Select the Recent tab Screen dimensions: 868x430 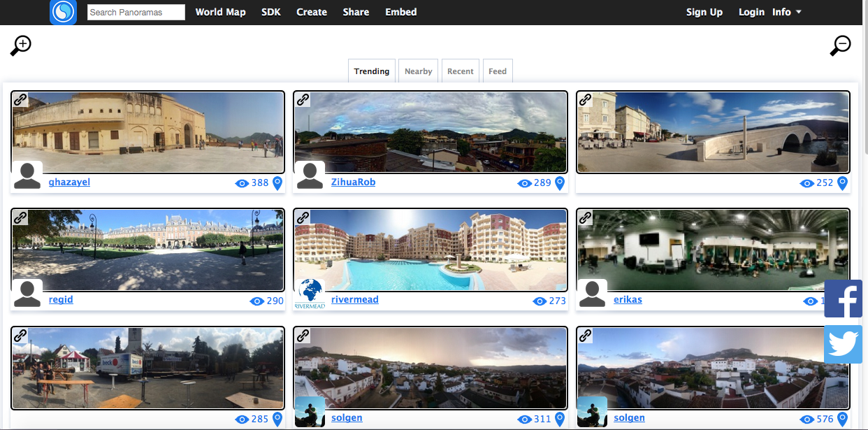(460, 71)
